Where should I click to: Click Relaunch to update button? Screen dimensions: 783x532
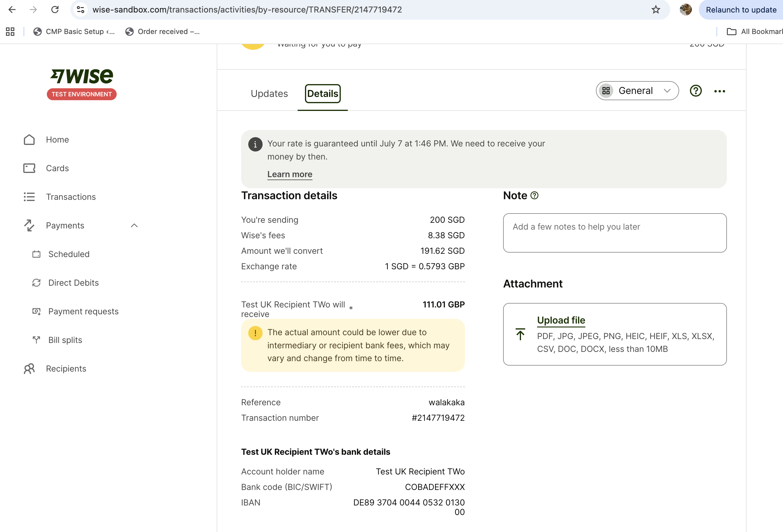click(x=741, y=10)
